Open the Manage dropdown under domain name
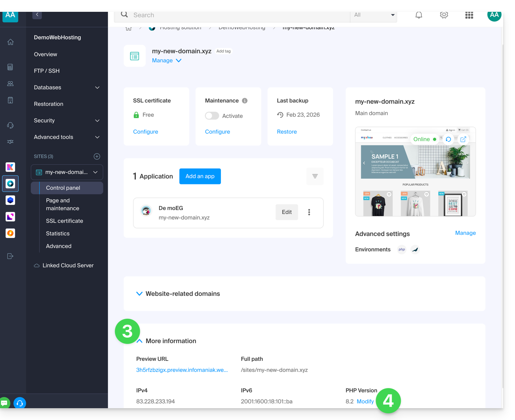The image size is (515, 420). point(167,61)
